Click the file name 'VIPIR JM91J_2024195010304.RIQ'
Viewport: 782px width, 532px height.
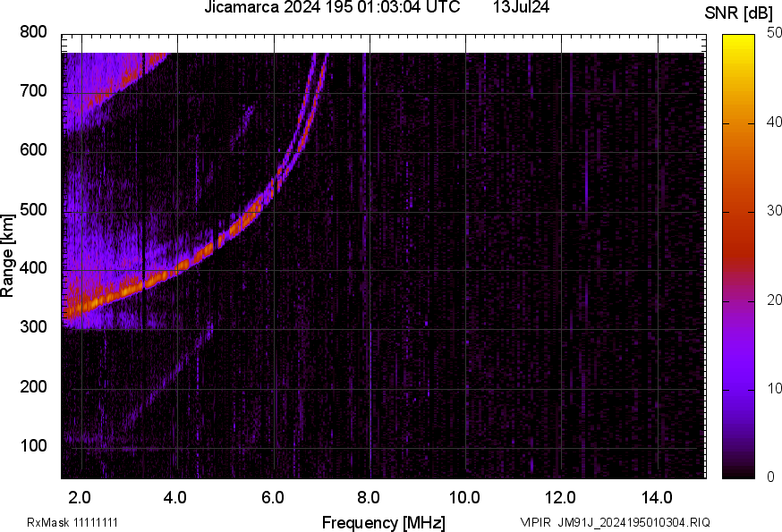[x=615, y=522]
